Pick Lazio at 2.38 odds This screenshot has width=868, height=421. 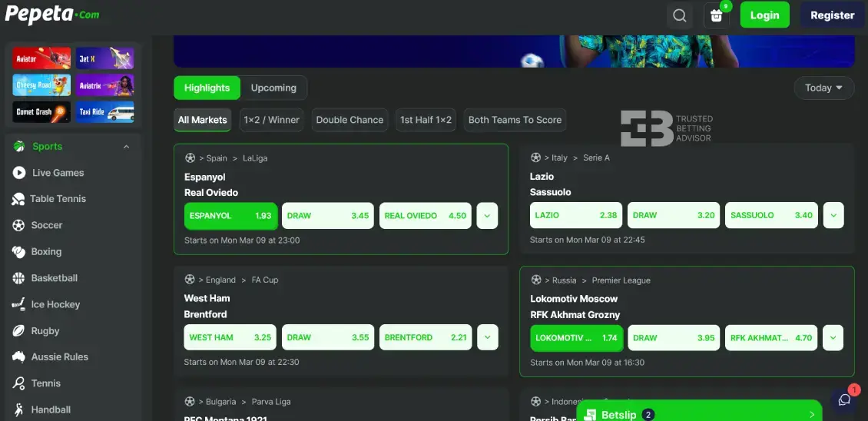(x=575, y=215)
